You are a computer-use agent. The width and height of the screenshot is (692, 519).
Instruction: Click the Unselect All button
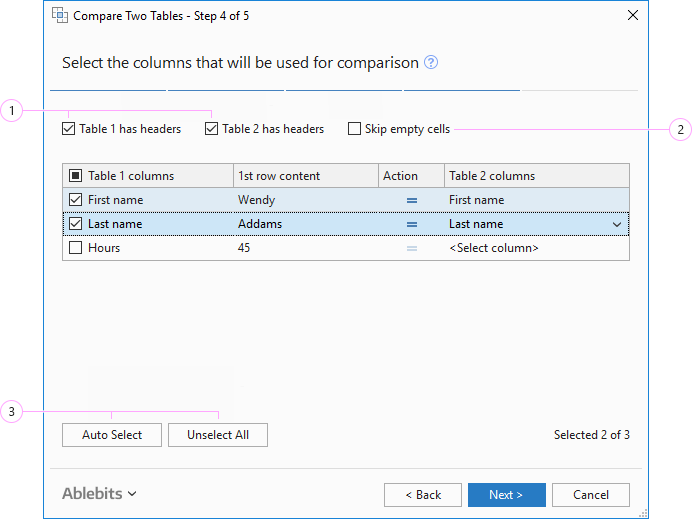(218, 435)
